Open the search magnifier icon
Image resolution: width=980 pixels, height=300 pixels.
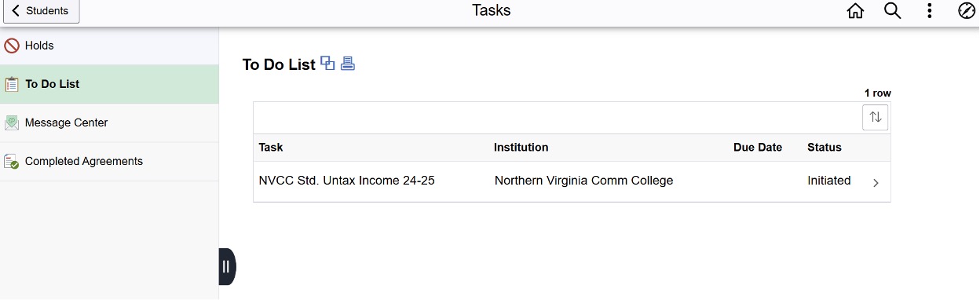892,11
